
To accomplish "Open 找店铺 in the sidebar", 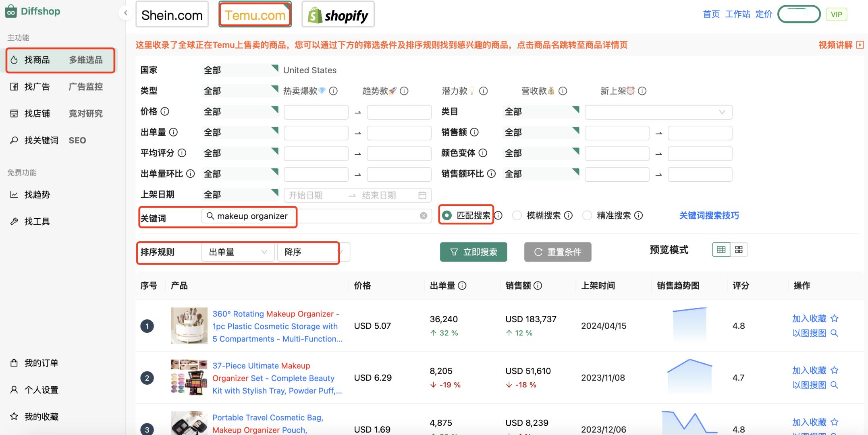I will [x=60, y=114].
